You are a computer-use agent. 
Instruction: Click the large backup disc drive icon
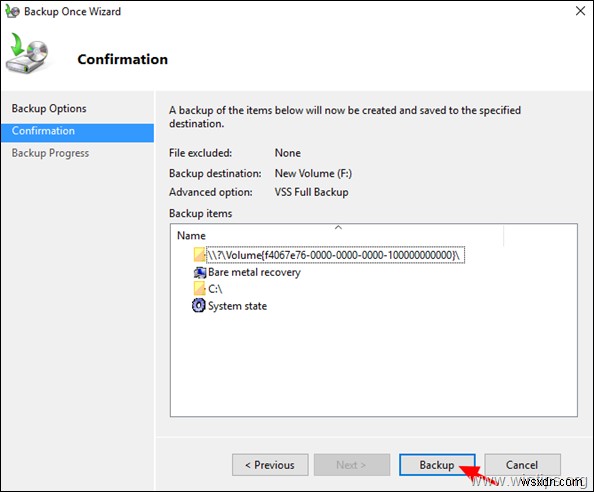pyautogui.click(x=27, y=53)
